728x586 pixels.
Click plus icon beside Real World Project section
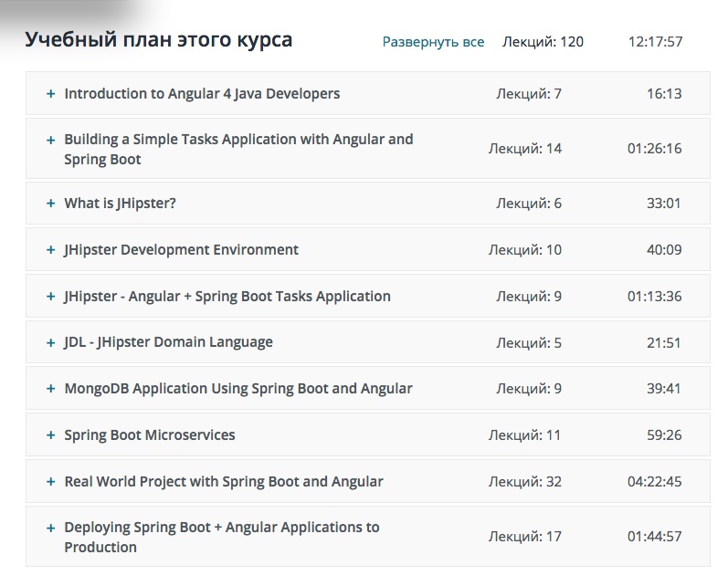pos(51,482)
